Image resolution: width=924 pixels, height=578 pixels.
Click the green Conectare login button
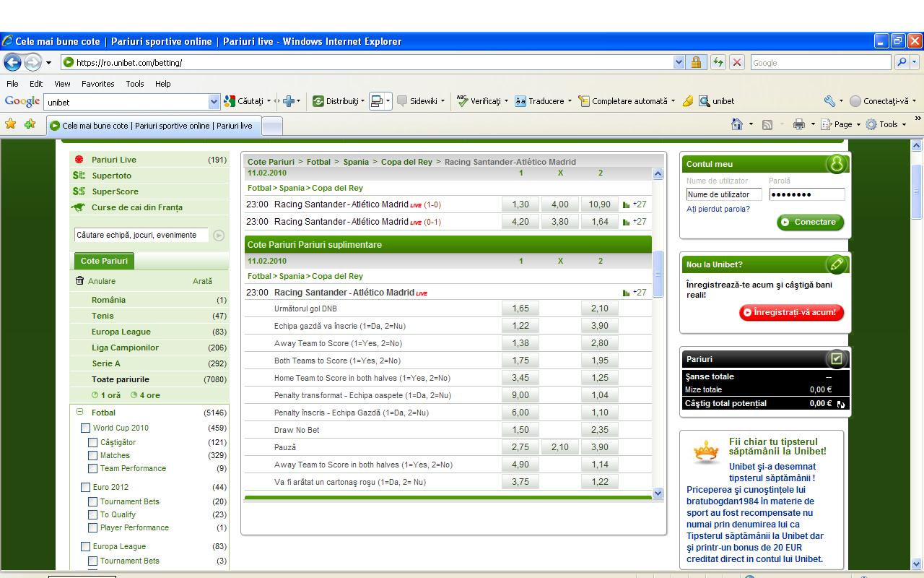point(810,222)
